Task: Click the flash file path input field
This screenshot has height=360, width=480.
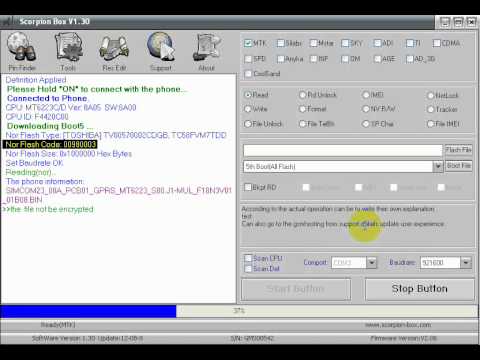Action: [343, 151]
